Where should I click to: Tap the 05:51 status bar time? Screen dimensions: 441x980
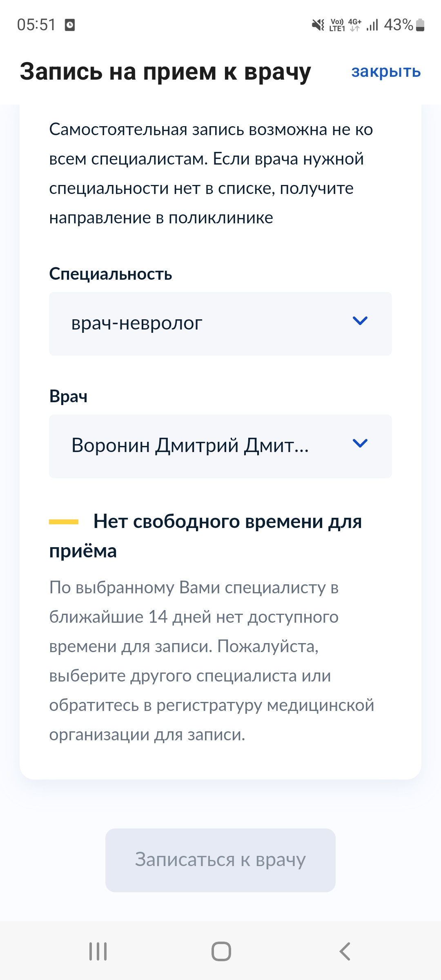36,25
